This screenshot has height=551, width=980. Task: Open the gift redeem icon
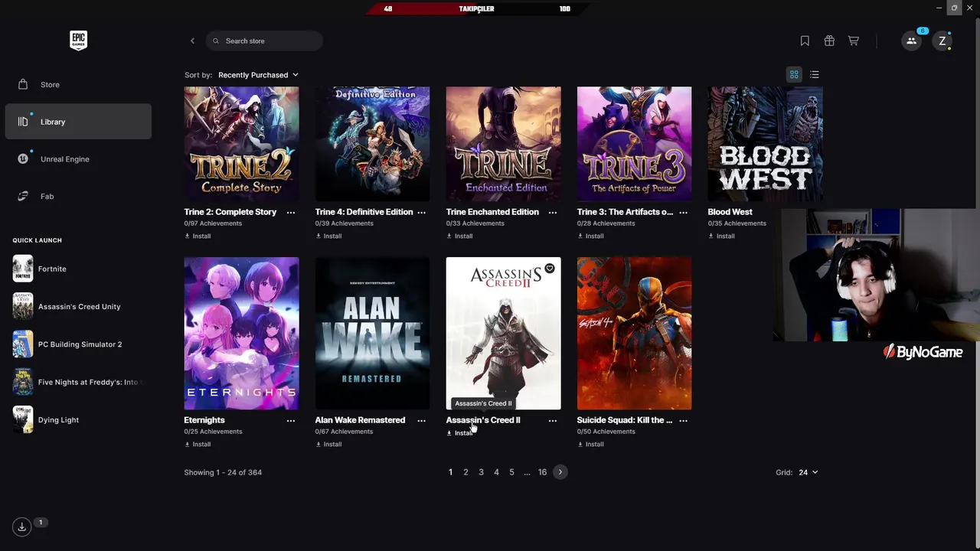829,41
